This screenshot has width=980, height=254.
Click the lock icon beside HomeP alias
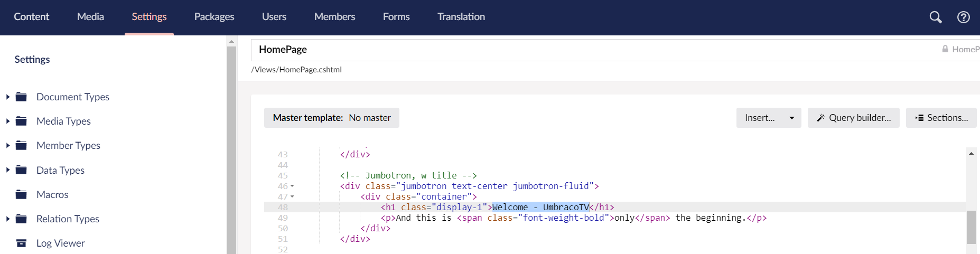point(945,49)
